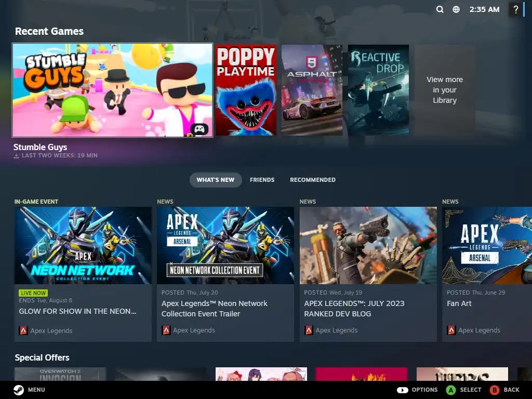
Task: Click the BACK label in bottom bar
Action: pos(511,390)
